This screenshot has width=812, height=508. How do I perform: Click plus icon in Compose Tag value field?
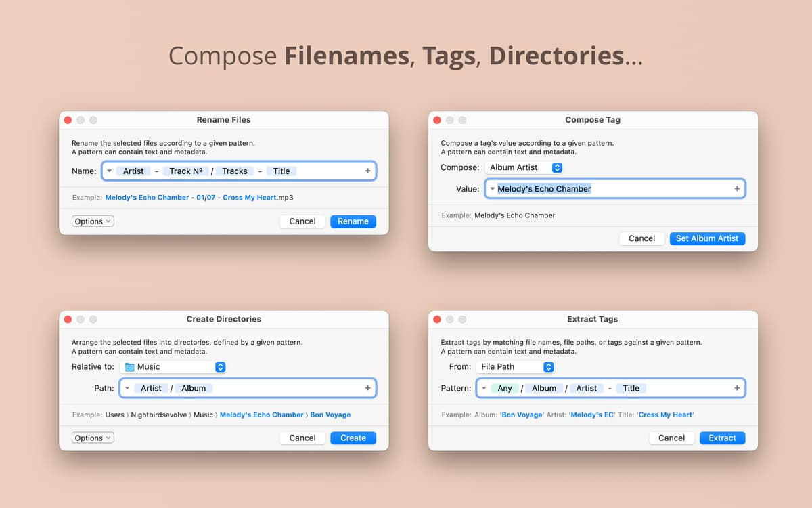pyautogui.click(x=737, y=189)
